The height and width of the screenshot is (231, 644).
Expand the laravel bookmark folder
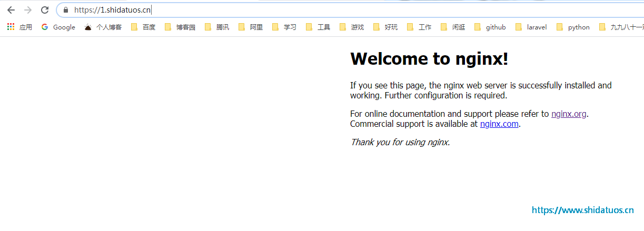(531, 27)
